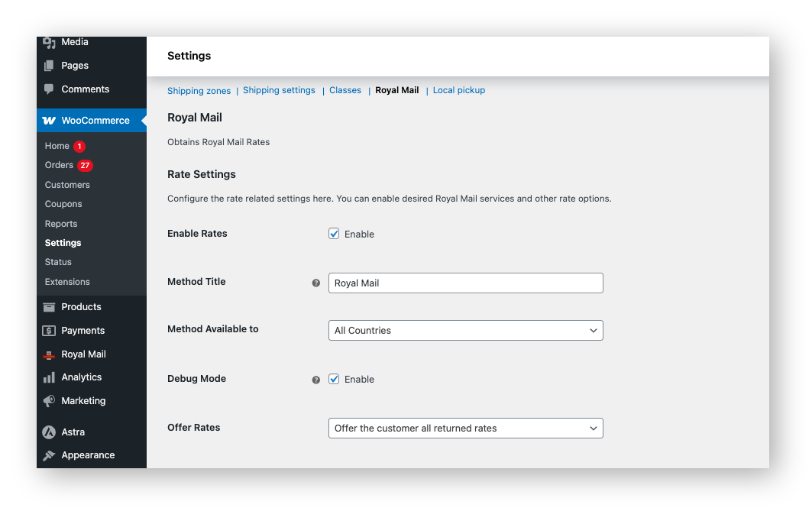The height and width of the screenshot is (511, 812).
Task: Click the Royal Mail sidebar icon
Action: (49, 354)
